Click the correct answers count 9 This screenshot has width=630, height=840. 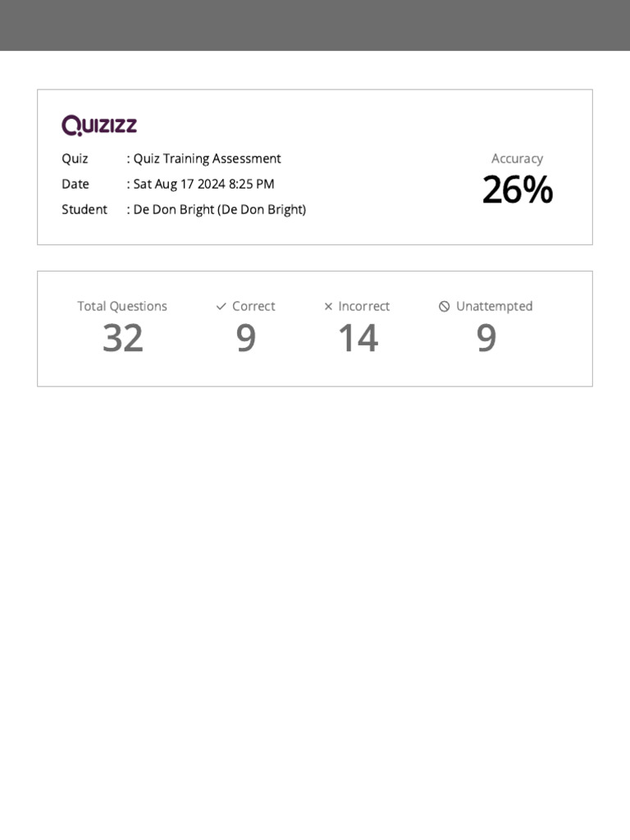pyautogui.click(x=245, y=338)
